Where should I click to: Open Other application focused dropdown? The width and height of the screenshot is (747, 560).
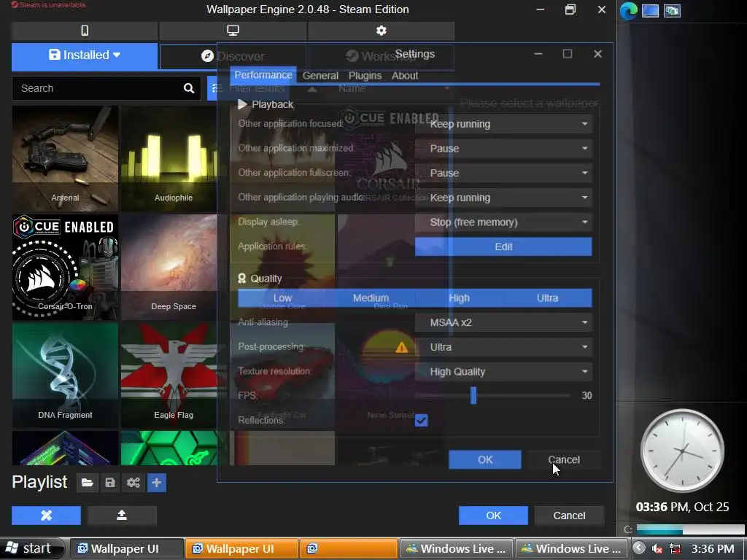(503, 124)
